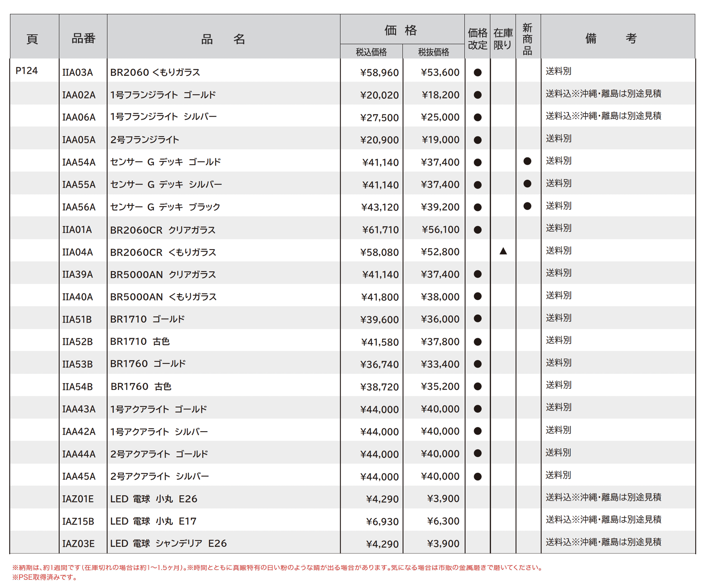Click the new product dot for IAA56A
Image resolution: width=710 pixels, height=588 pixels.
click(x=527, y=206)
